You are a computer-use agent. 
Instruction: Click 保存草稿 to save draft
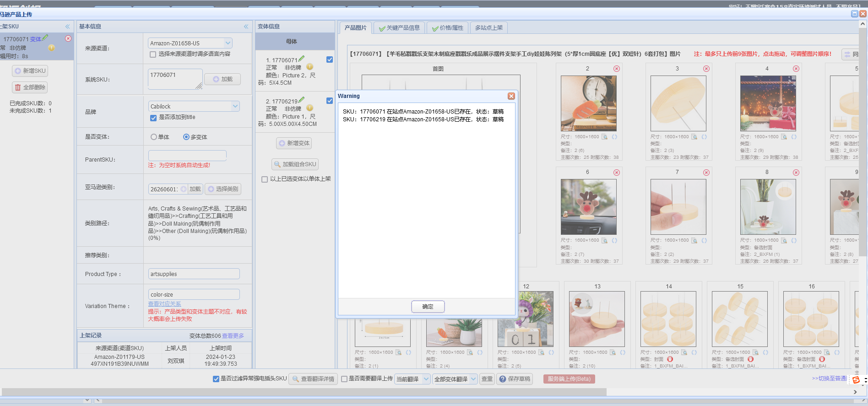[515, 379]
